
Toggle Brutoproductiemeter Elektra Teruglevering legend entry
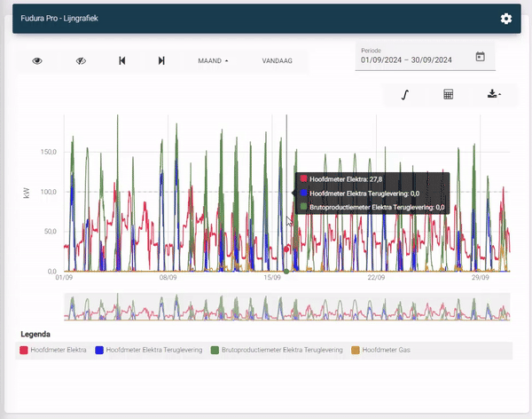[282, 351]
